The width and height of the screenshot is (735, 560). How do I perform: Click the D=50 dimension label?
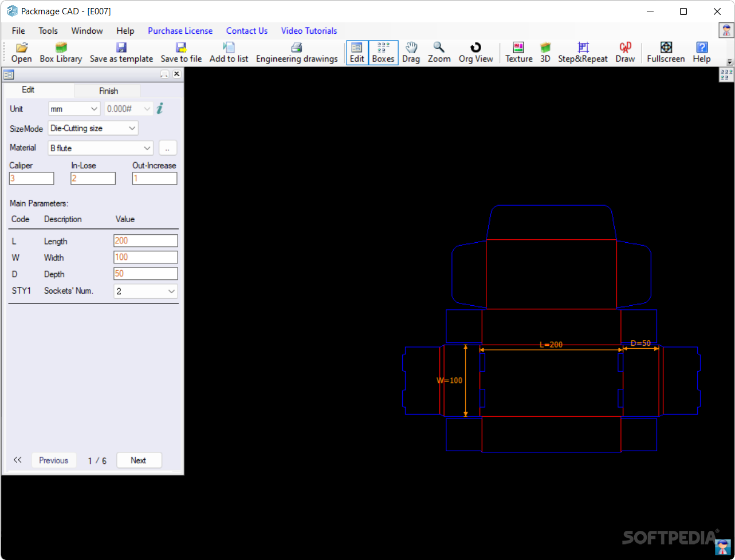(x=640, y=344)
